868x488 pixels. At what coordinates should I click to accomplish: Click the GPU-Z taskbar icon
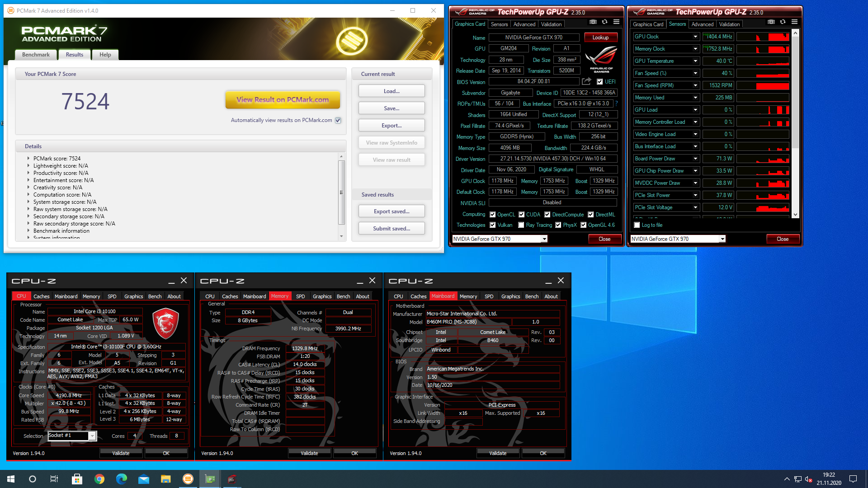[210, 479]
